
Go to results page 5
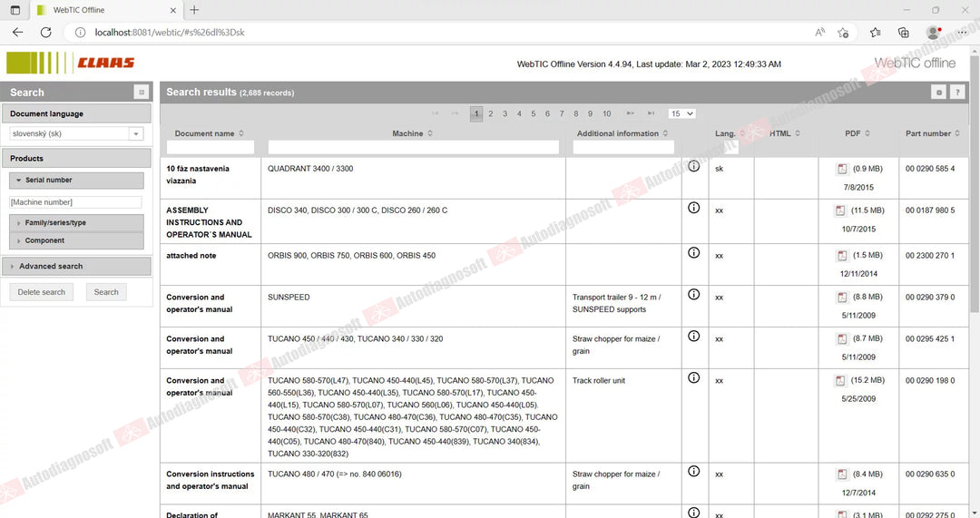pos(534,113)
